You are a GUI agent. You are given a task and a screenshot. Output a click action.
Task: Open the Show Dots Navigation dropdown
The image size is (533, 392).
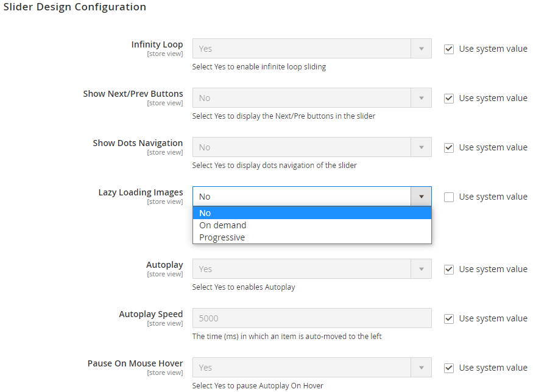(312, 147)
